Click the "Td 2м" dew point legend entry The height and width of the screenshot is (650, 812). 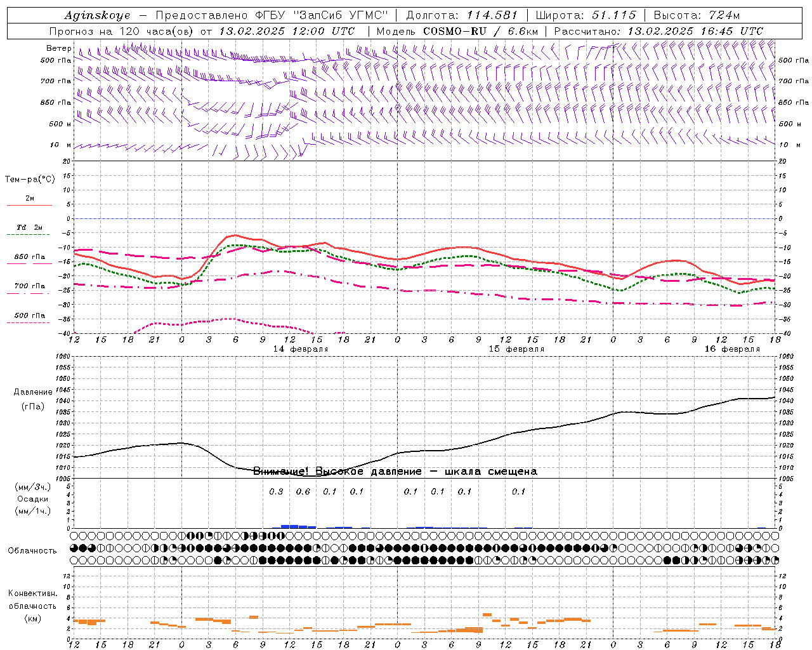pyautogui.click(x=30, y=227)
